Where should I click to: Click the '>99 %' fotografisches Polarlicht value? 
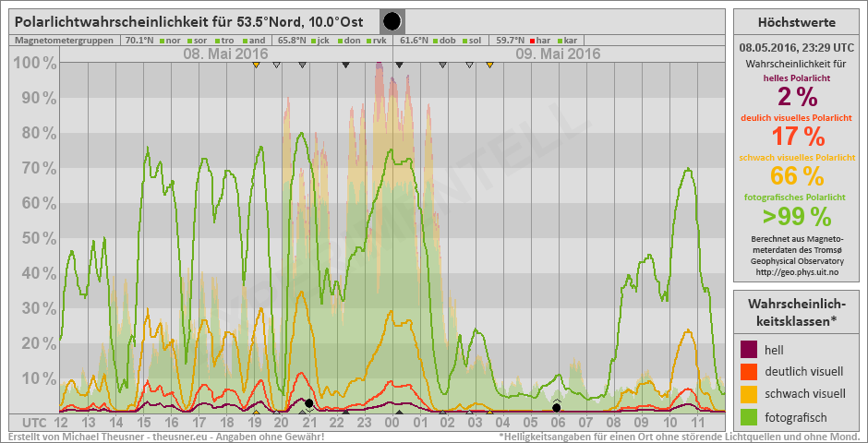(796, 216)
